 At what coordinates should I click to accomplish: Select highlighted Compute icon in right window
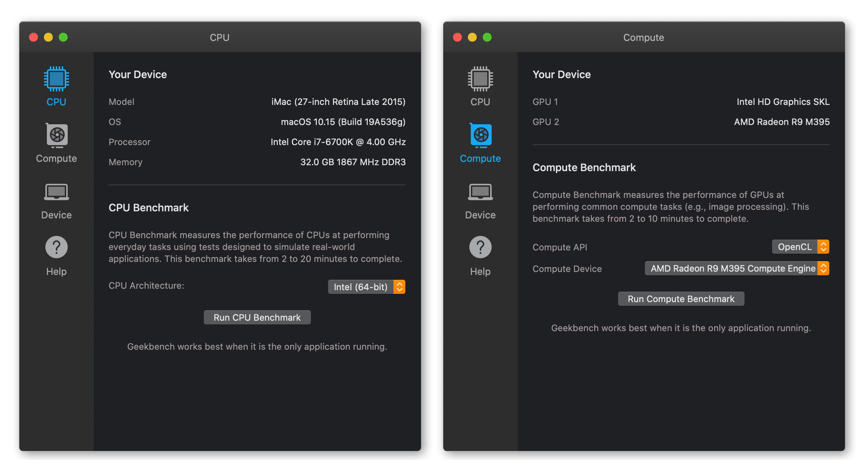tap(480, 135)
